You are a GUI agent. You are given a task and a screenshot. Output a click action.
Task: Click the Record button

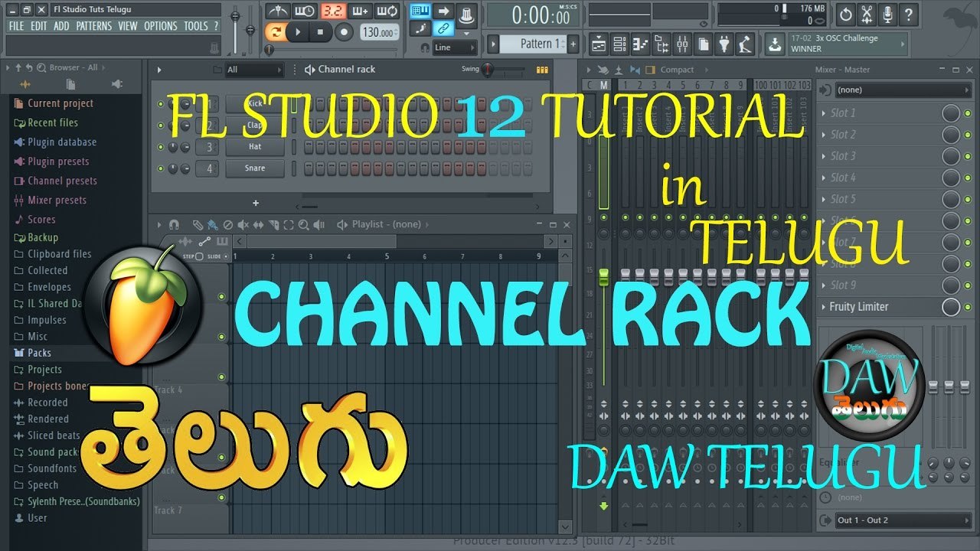click(344, 32)
